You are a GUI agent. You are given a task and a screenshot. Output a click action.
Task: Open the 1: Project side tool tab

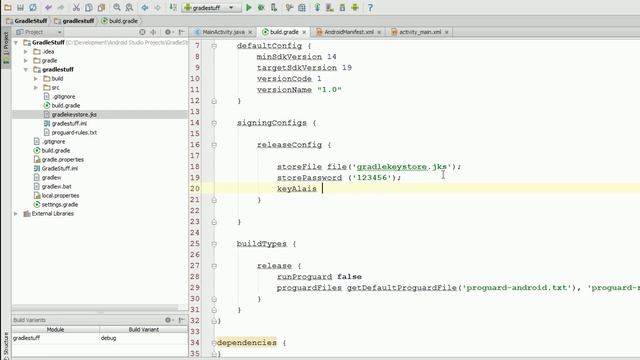6,48
